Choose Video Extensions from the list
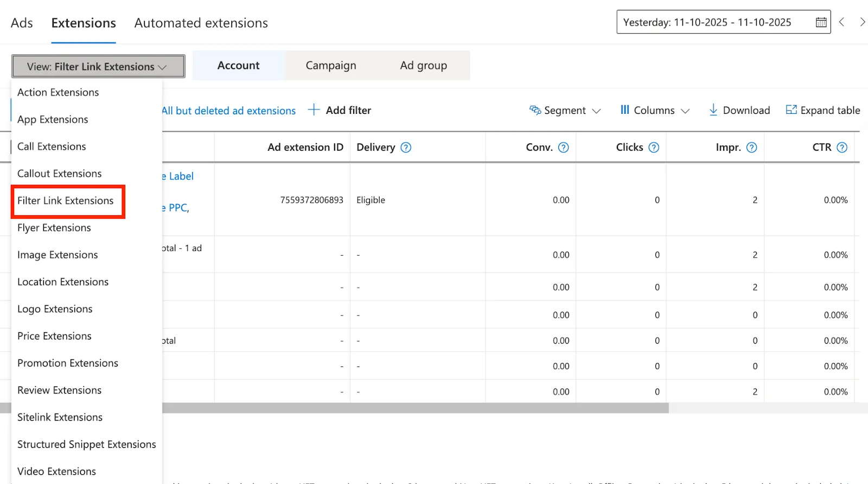The image size is (868, 484). click(87, 472)
